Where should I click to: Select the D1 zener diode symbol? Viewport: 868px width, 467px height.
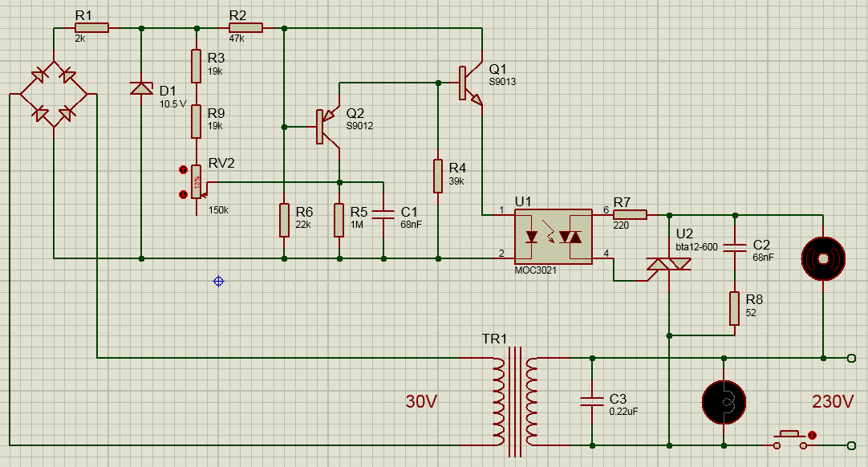pos(141,88)
